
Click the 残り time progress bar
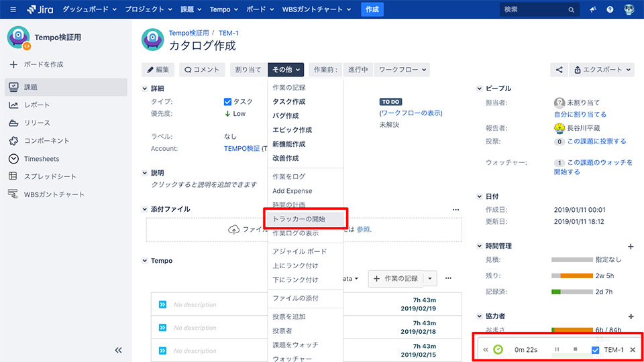[x=572, y=276]
